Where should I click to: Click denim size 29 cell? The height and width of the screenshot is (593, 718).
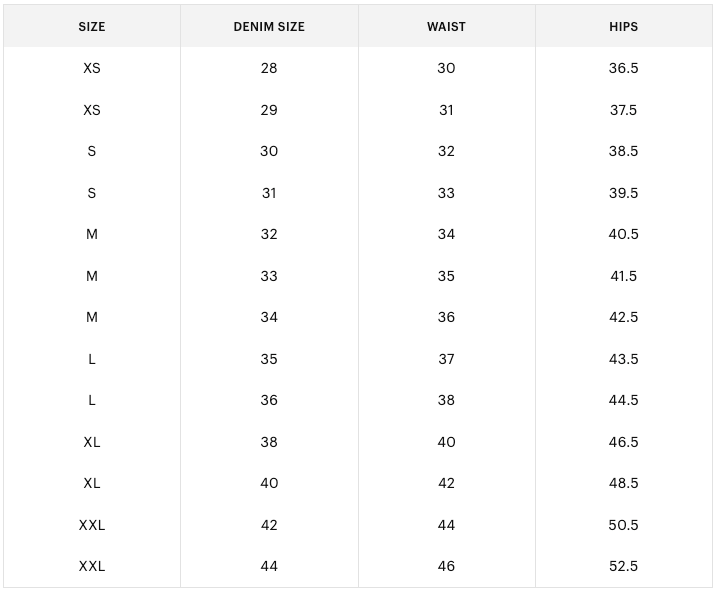269,110
